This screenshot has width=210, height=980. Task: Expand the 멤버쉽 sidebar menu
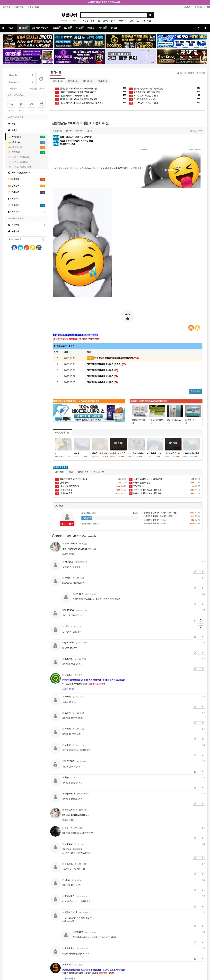pos(27,130)
